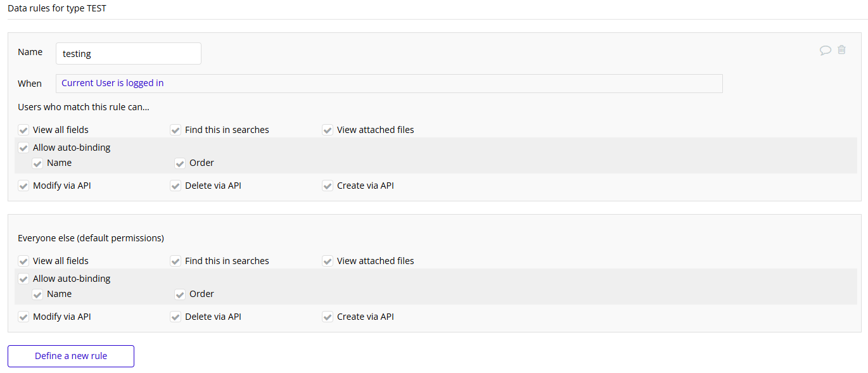
Task: Toggle Modify via API in testing rule
Action: point(23,186)
